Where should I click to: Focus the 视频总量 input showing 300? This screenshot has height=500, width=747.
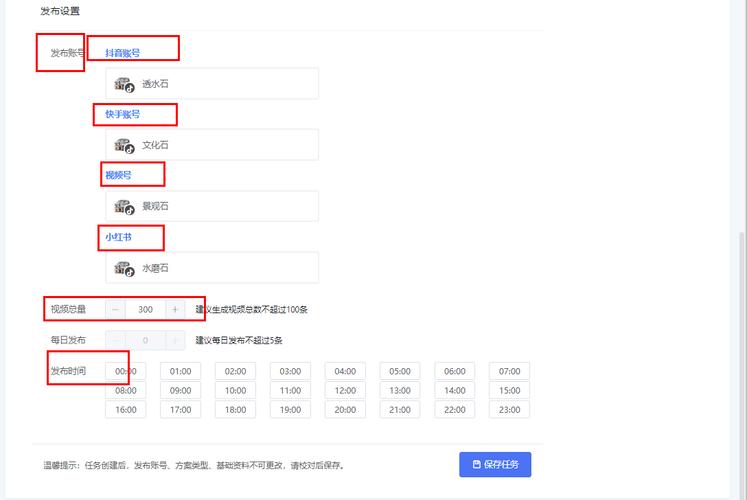(145, 310)
